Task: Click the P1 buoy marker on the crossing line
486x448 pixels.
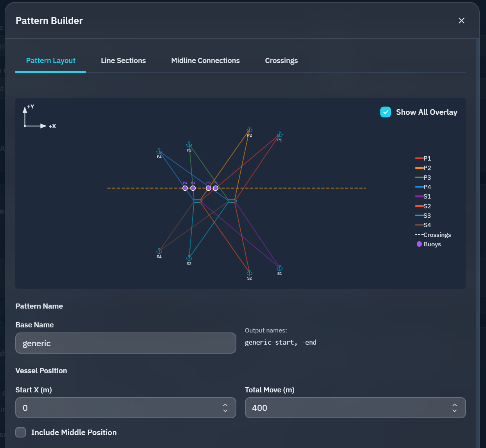Action: (216, 188)
